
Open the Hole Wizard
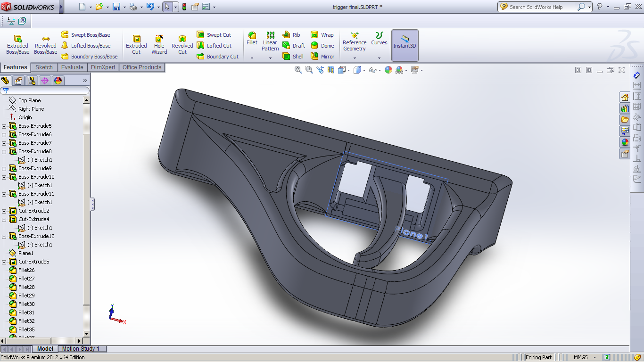[x=159, y=45]
